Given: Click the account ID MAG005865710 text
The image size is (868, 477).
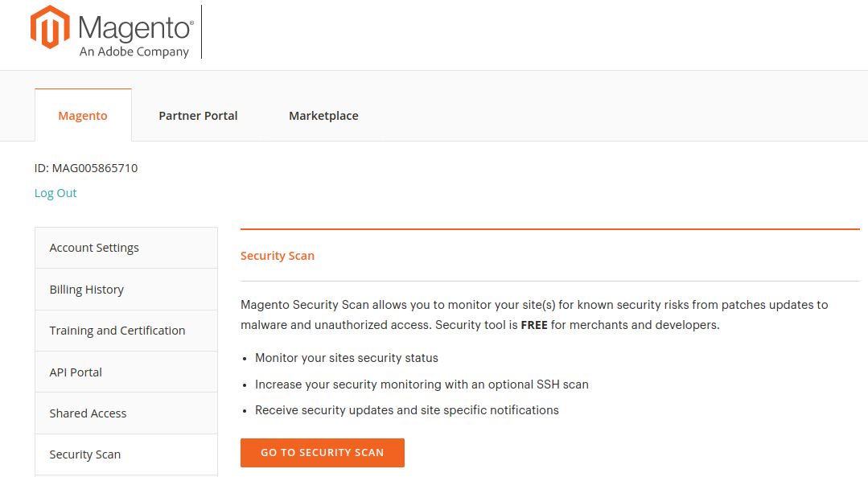Looking at the screenshot, I should (86, 168).
